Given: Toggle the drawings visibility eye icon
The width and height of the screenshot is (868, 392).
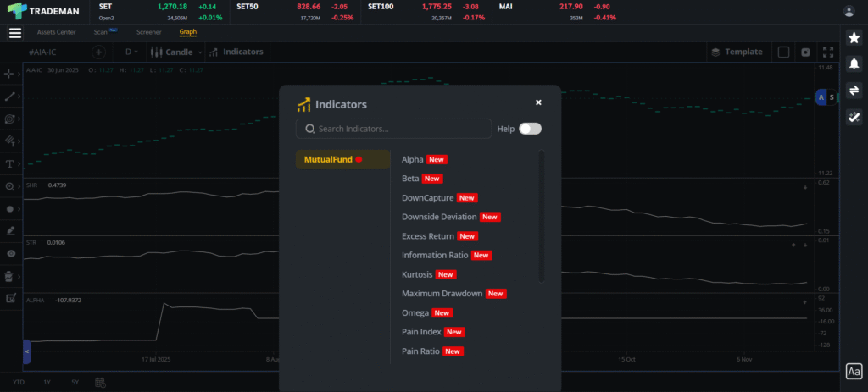Looking at the screenshot, I should coord(10,253).
